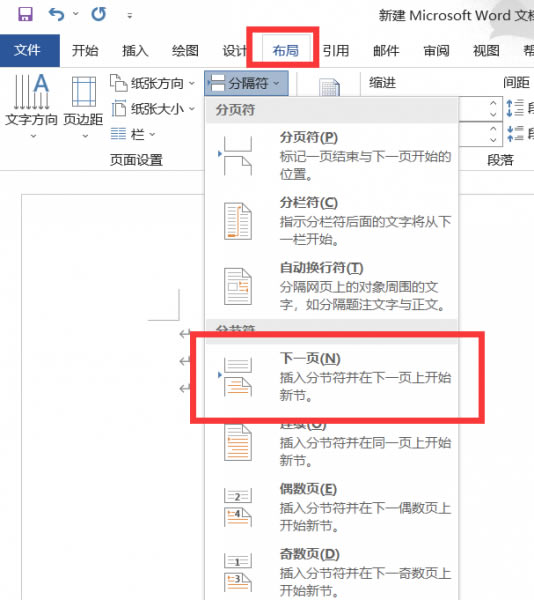Click the Save icon in quick access toolbar

(25, 15)
